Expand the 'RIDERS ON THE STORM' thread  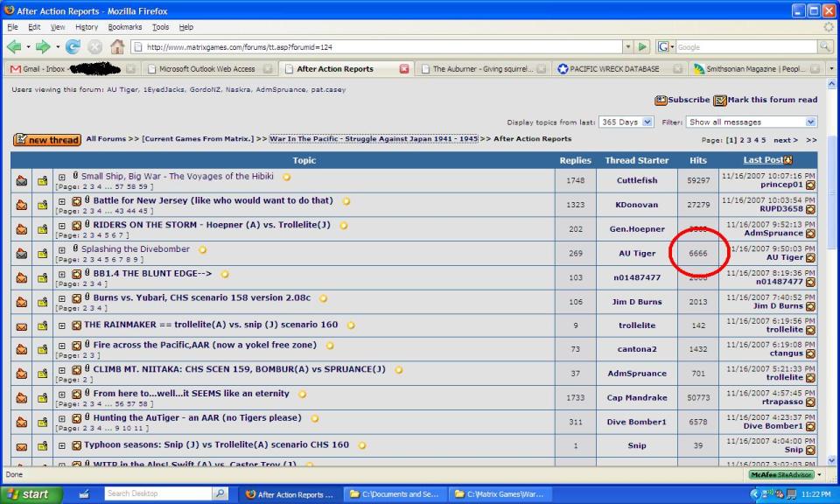[61, 226]
